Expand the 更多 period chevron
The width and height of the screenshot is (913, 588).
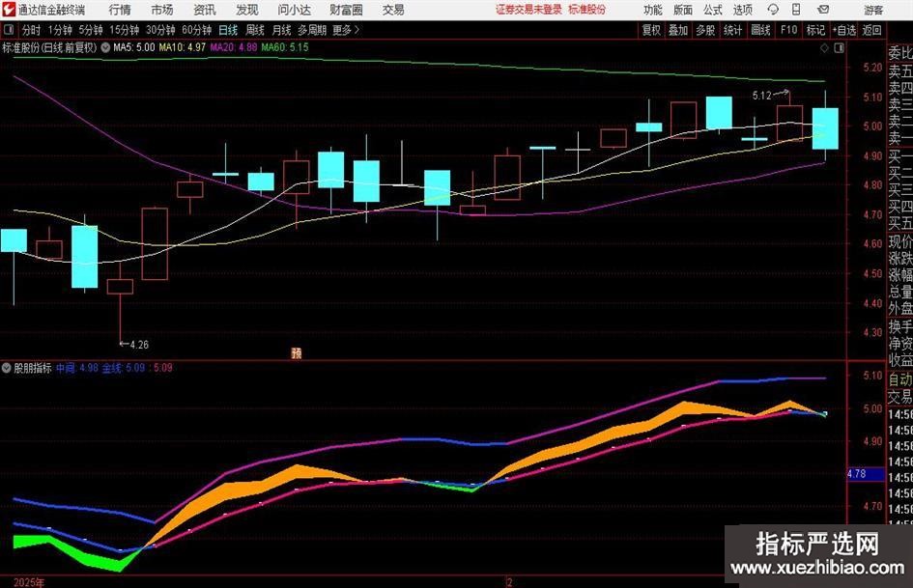click(x=357, y=30)
